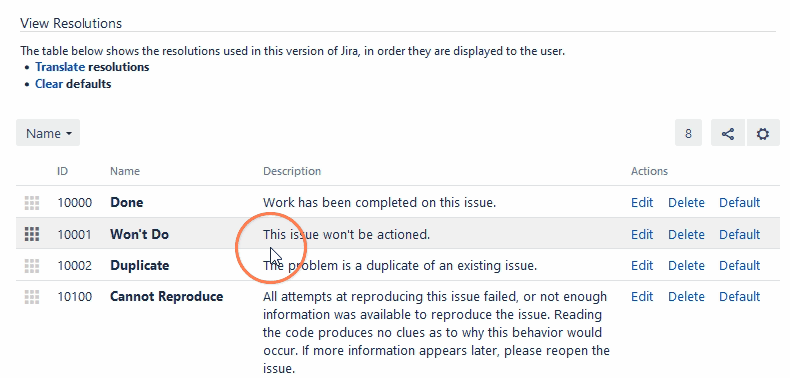Click the share icon button
790x378 pixels.
click(x=728, y=134)
